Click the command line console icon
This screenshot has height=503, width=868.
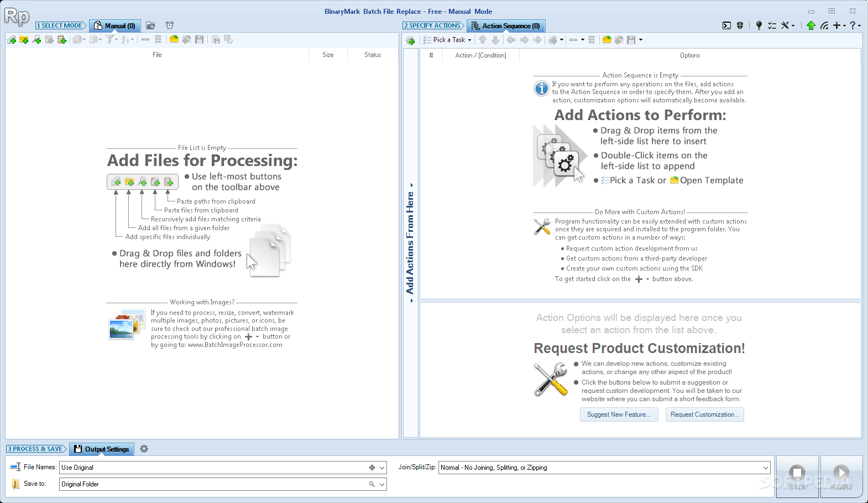point(726,25)
